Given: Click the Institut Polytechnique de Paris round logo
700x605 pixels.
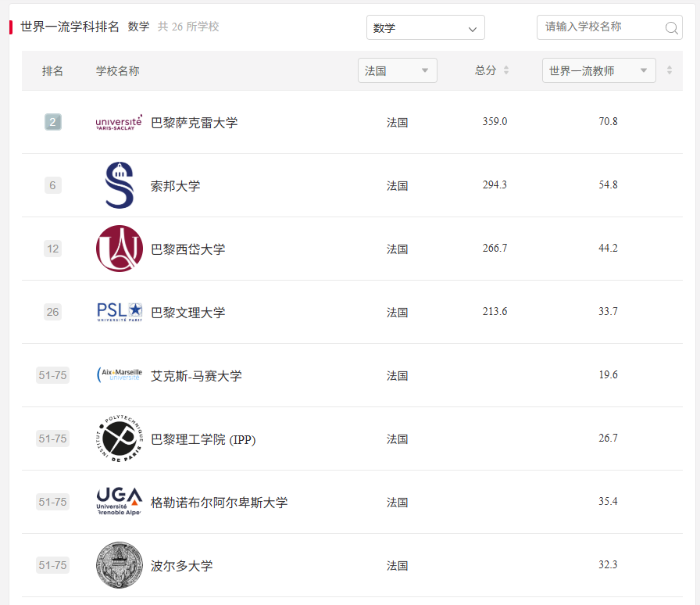Looking at the screenshot, I should tap(119, 439).
